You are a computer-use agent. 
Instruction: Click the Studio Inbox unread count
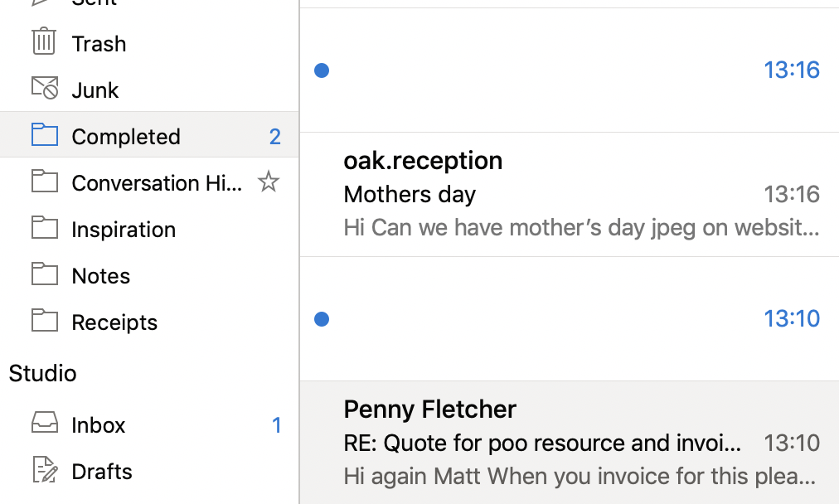click(277, 425)
